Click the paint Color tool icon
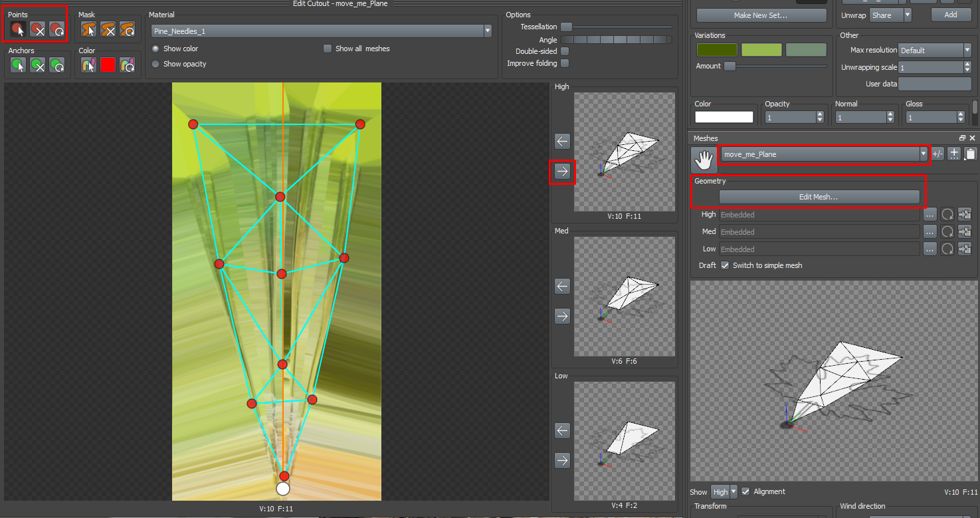The image size is (980, 518). [x=88, y=65]
